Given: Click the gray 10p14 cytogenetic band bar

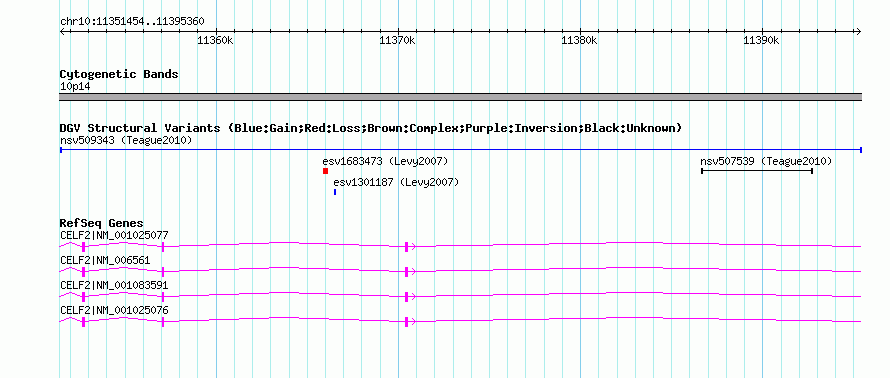Looking at the screenshot, I should tap(460, 97).
